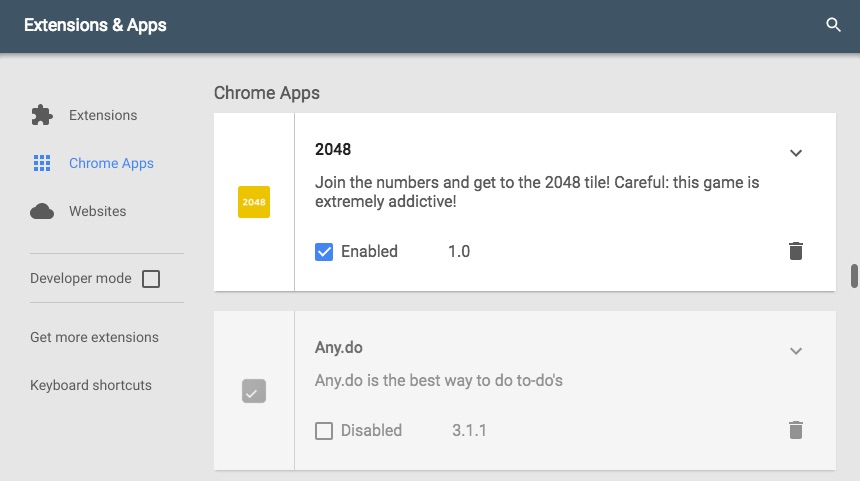Click the search magnifier icon

(833, 25)
